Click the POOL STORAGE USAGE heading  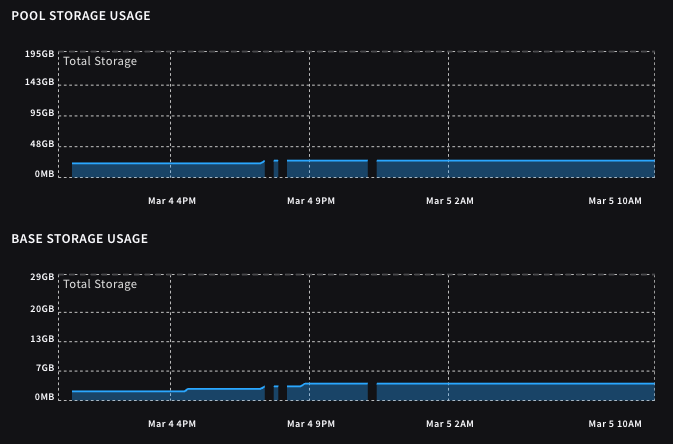click(x=80, y=16)
